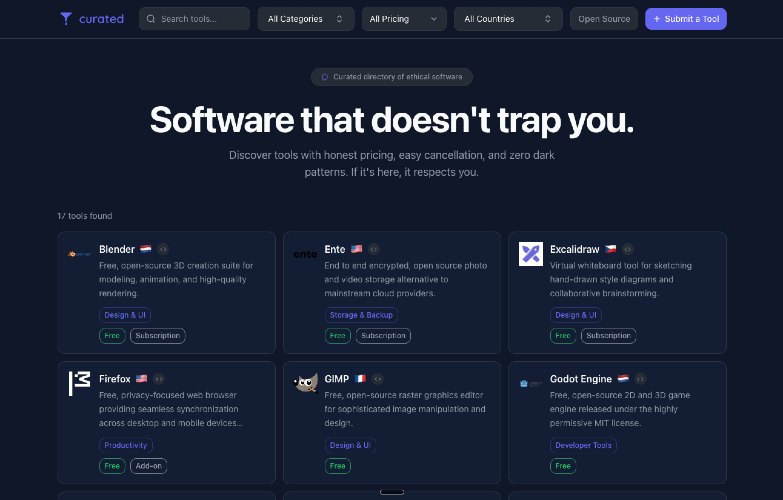Image resolution: width=783 pixels, height=500 pixels.
Task: Open the Blender tool title
Action: point(117,249)
